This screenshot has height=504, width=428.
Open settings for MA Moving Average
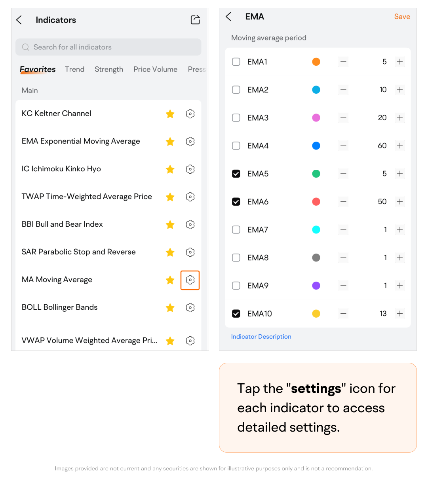190,280
